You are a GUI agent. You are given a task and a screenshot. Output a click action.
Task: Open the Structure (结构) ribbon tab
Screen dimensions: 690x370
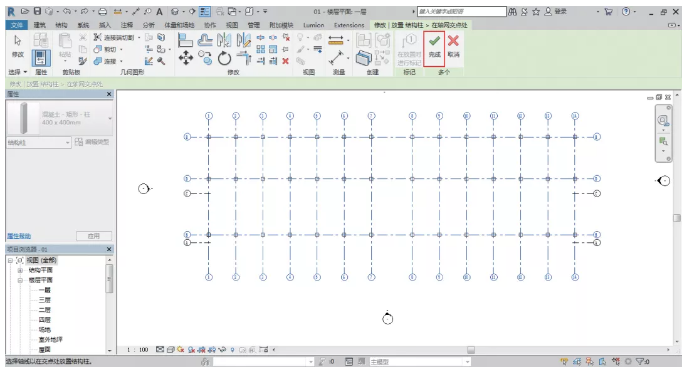click(x=61, y=25)
